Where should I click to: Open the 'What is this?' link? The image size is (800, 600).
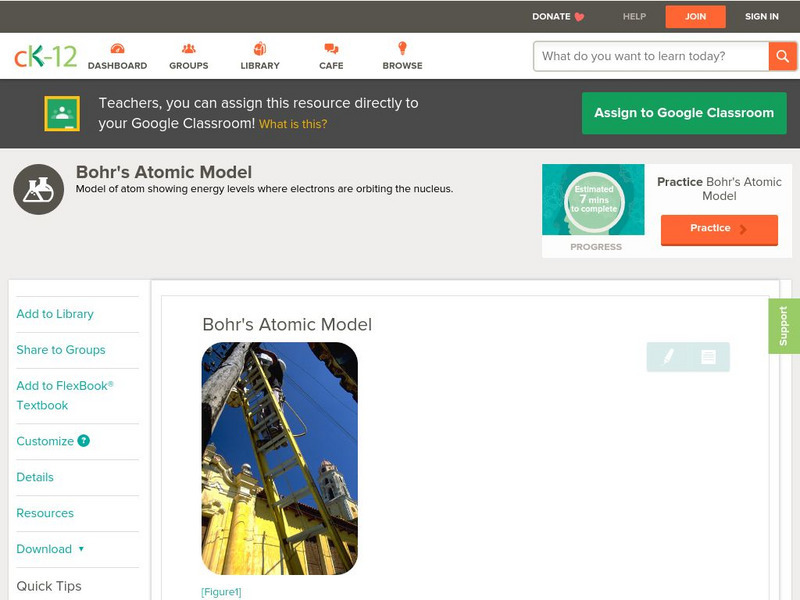(x=293, y=124)
